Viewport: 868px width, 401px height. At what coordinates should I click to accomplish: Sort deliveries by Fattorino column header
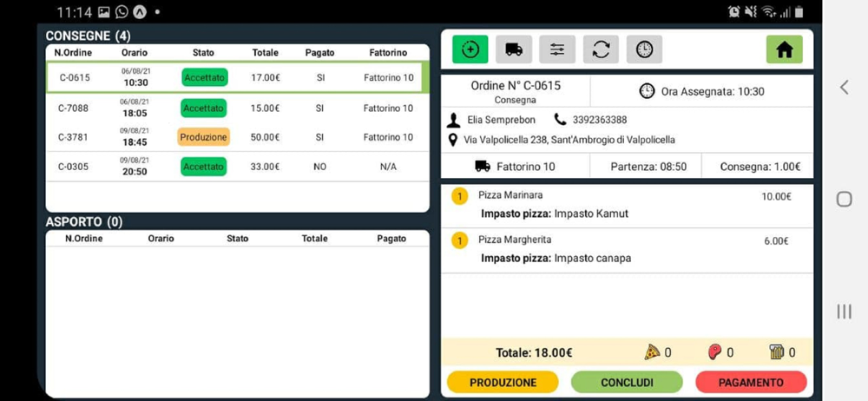[388, 53]
